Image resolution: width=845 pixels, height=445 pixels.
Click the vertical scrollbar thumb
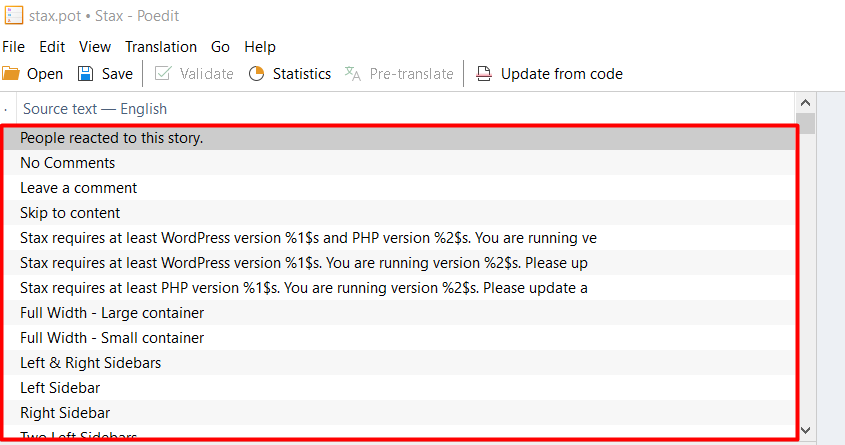(806, 123)
